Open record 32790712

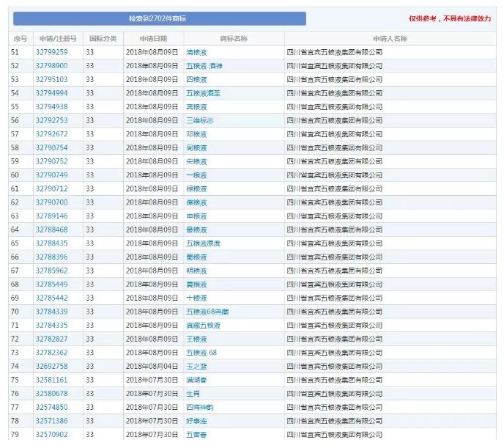point(52,188)
